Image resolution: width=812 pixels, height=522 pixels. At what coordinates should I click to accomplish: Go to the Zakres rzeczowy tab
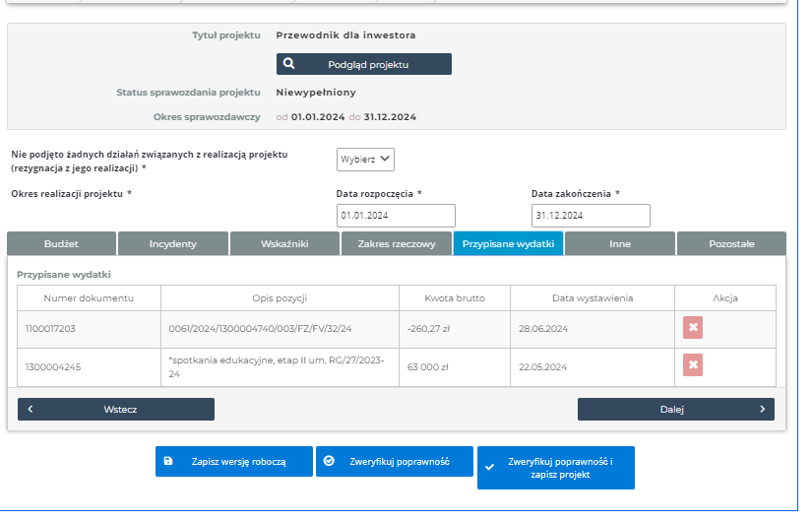[396, 243]
